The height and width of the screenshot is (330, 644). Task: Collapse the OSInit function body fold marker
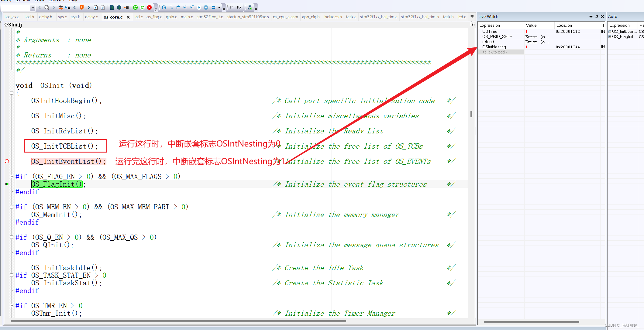click(12, 93)
